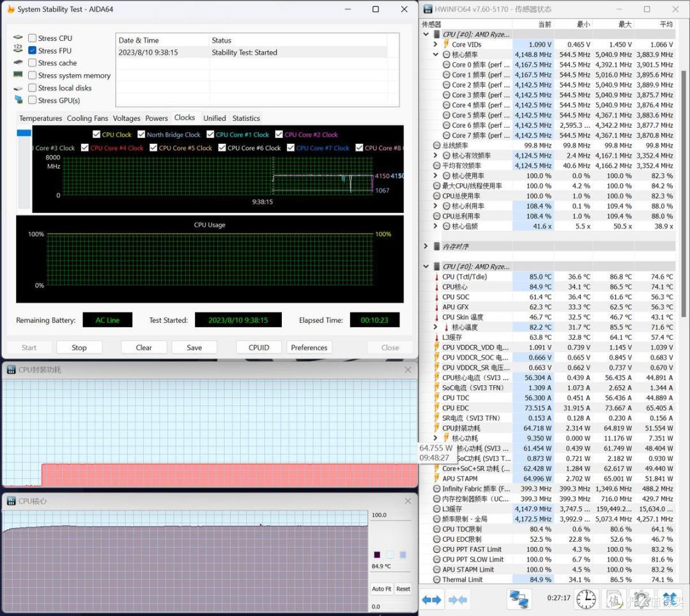Toggle the CPU Core #1 Clock checkbox
Screen dimensions: 690x616
[210, 134]
